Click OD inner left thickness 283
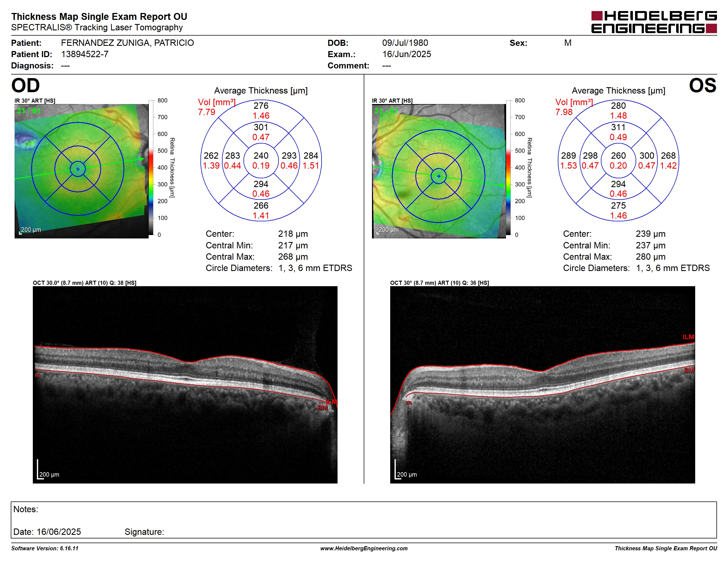The width and height of the screenshot is (728, 563). pos(233,156)
